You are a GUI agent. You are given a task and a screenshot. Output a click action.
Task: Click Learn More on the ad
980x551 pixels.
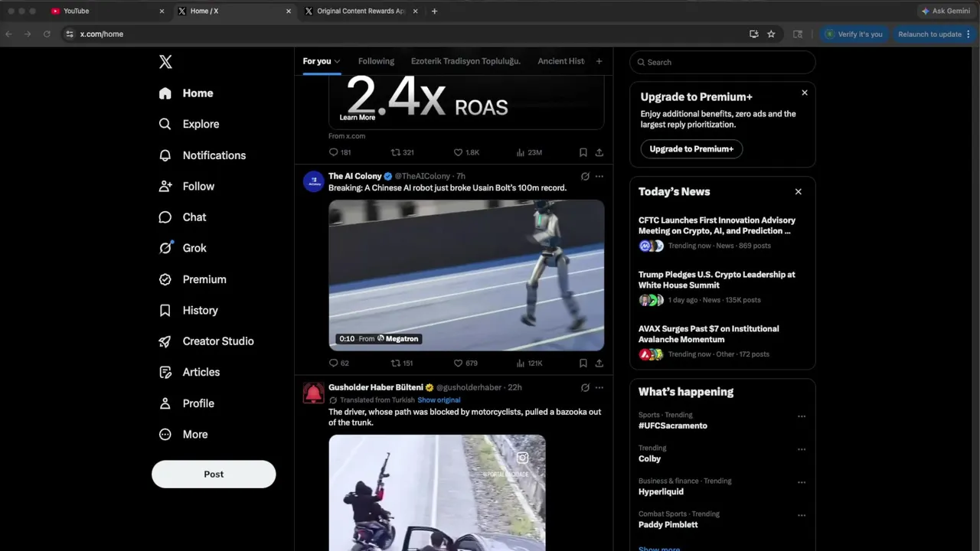click(x=358, y=118)
